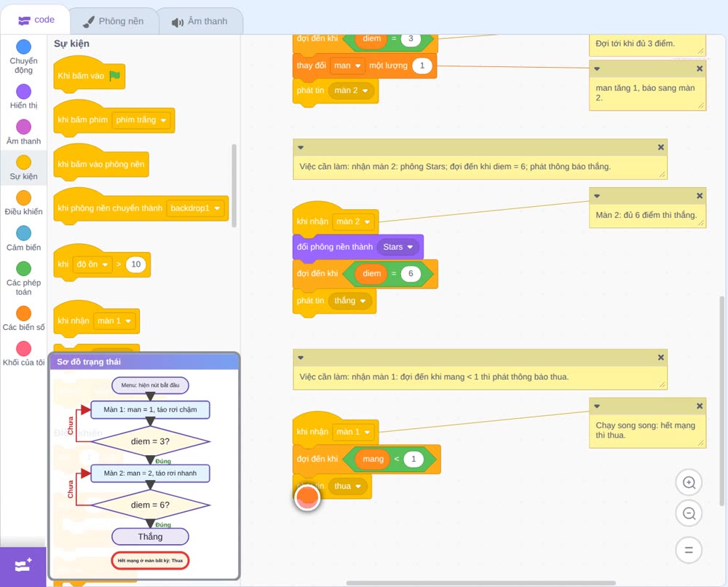Open the 'độ ồn' dropdown
The image size is (728, 587).
(92, 264)
